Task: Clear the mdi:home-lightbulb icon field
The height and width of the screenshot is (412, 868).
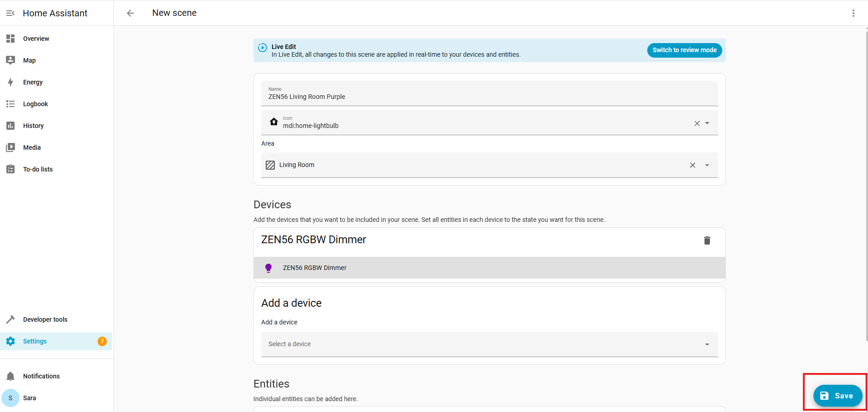Action: pyautogui.click(x=697, y=123)
